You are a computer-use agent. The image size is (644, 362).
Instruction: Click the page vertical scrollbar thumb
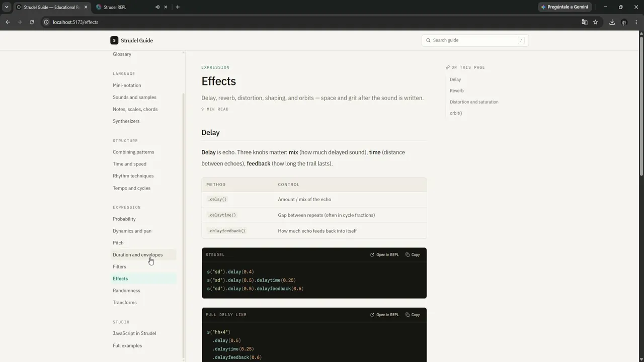coord(641,106)
